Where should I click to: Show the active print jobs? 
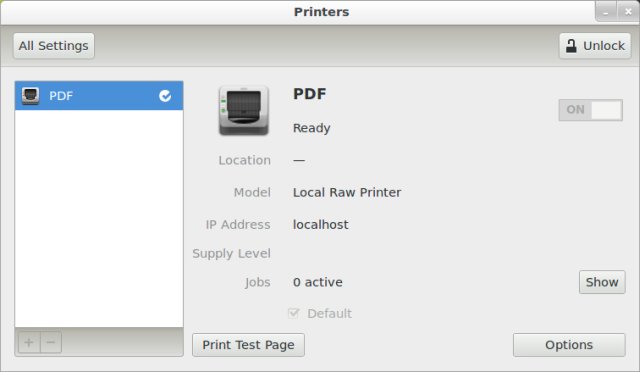pyautogui.click(x=602, y=282)
